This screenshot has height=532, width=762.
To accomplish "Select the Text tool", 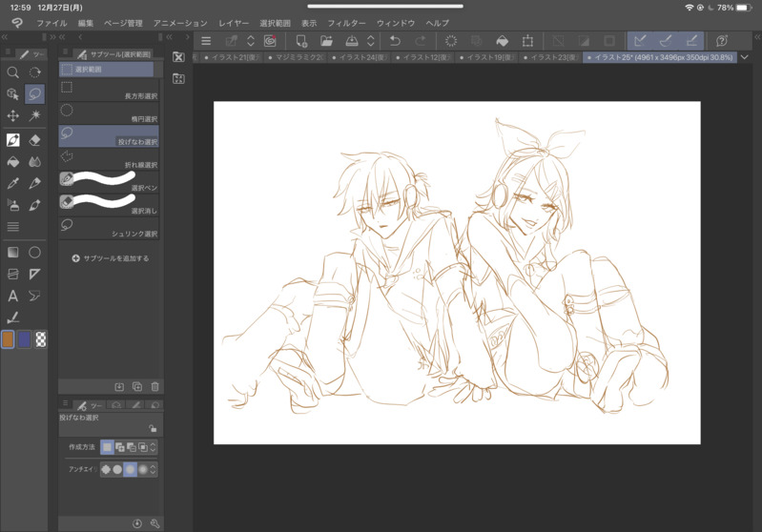I will pos(13,296).
